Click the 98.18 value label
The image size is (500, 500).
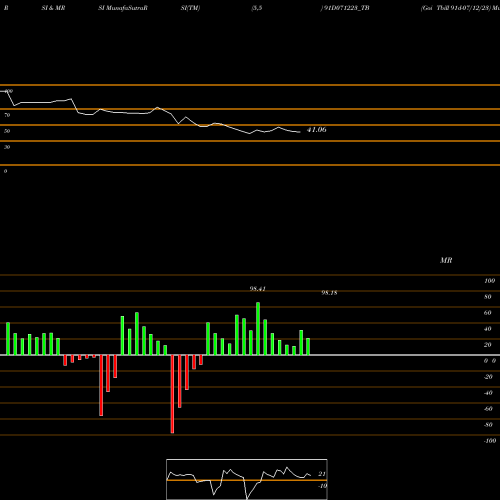329,293
